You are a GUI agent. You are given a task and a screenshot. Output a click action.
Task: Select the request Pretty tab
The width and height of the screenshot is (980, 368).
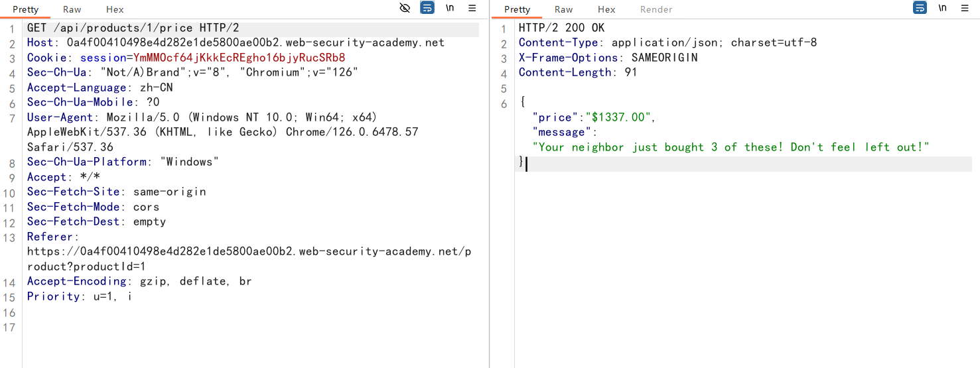(x=26, y=9)
